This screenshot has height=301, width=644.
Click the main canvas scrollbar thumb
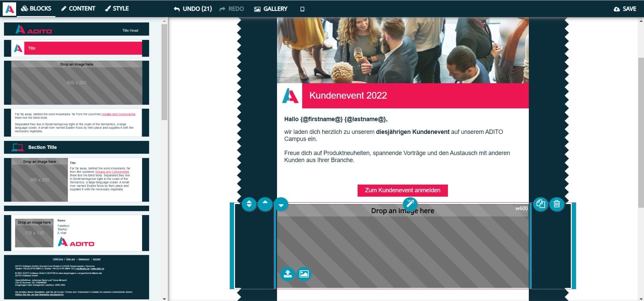point(641,133)
